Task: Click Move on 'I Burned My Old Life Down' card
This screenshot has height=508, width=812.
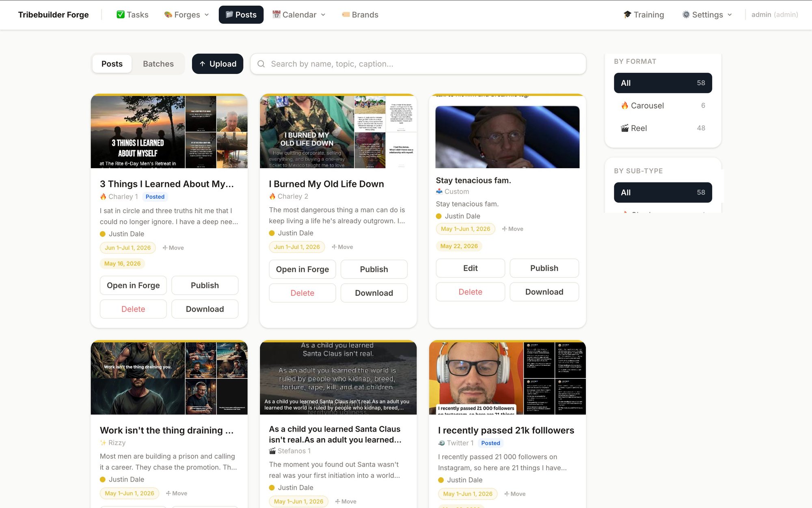Action: click(x=342, y=247)
